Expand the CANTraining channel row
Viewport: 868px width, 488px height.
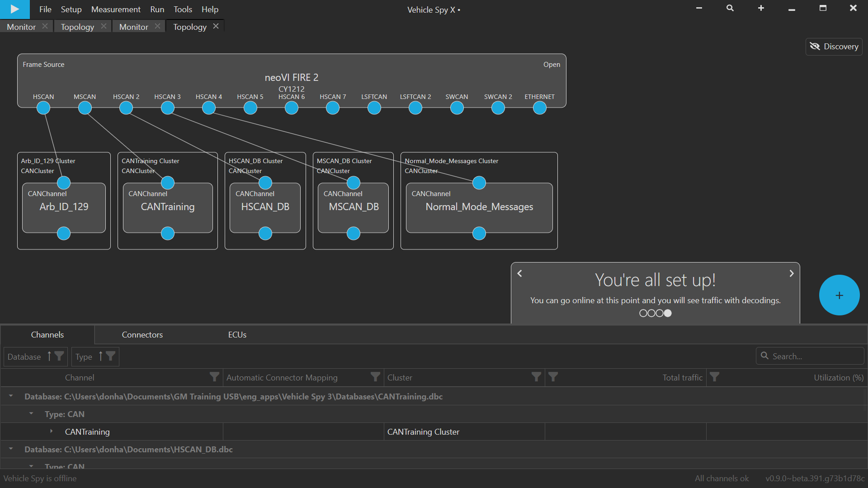coord(52,432)
